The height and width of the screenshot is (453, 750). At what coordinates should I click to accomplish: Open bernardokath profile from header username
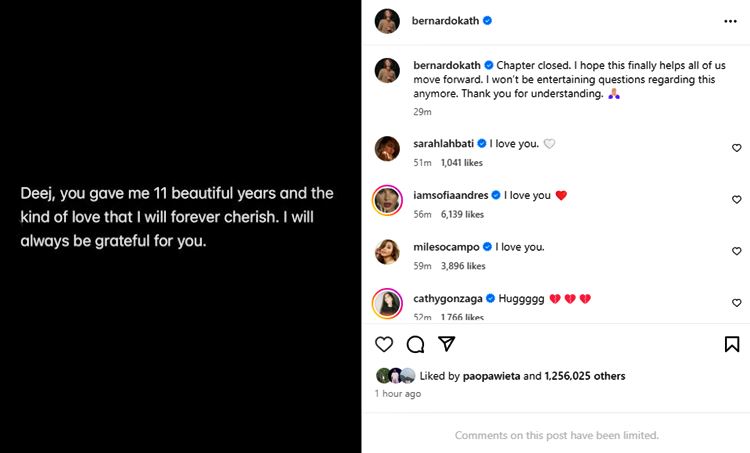tap(444, 20)
